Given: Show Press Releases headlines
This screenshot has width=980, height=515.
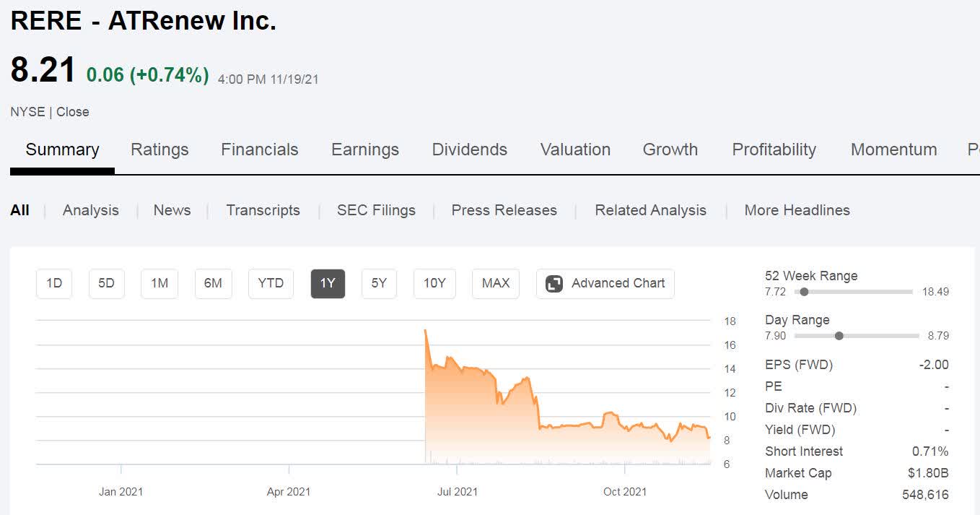Looking at the screenshot, I should click(x=504, y=210).
